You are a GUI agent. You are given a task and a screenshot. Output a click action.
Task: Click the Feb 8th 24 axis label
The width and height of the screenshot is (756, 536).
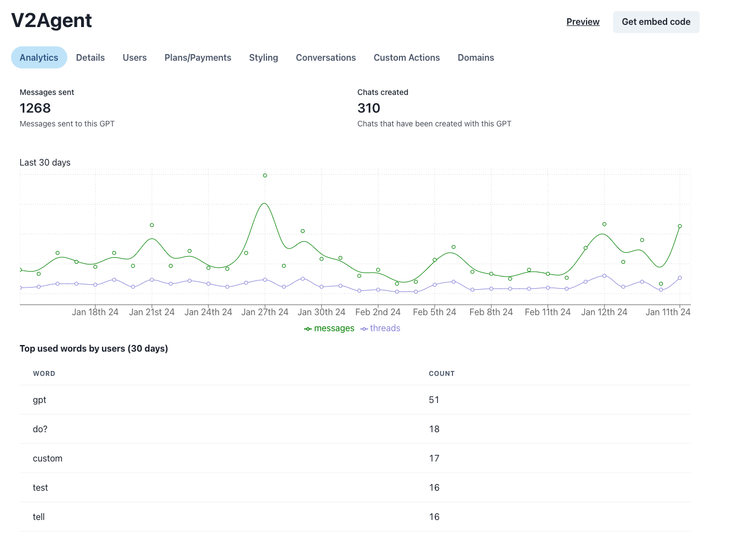(491, 312)
